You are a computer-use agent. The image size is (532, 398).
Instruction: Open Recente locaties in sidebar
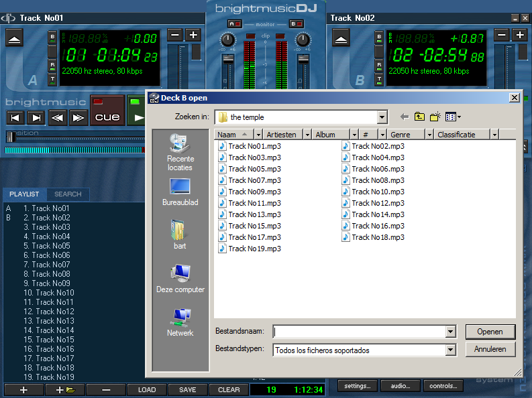tap(180, 152)
